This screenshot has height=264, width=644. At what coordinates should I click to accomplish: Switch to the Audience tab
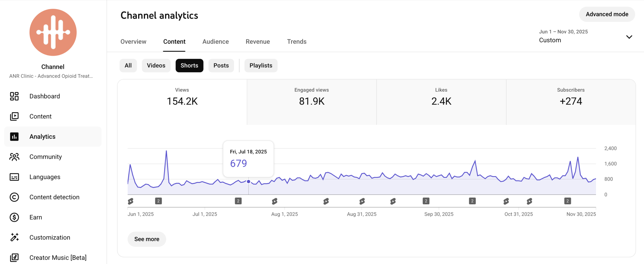click(215, 42)
